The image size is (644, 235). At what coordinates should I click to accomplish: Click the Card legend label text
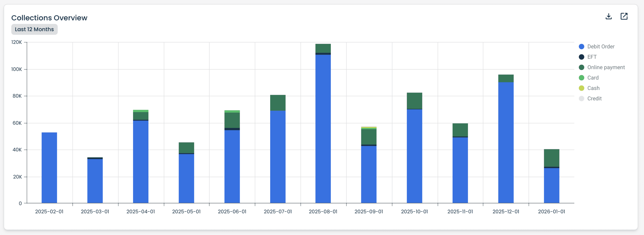(x=593, y=78)
